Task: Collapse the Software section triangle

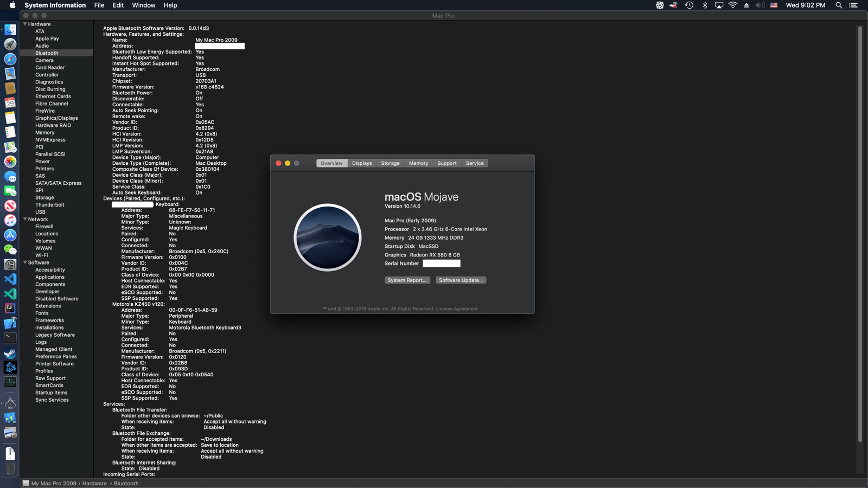Action: coord(25,262)
